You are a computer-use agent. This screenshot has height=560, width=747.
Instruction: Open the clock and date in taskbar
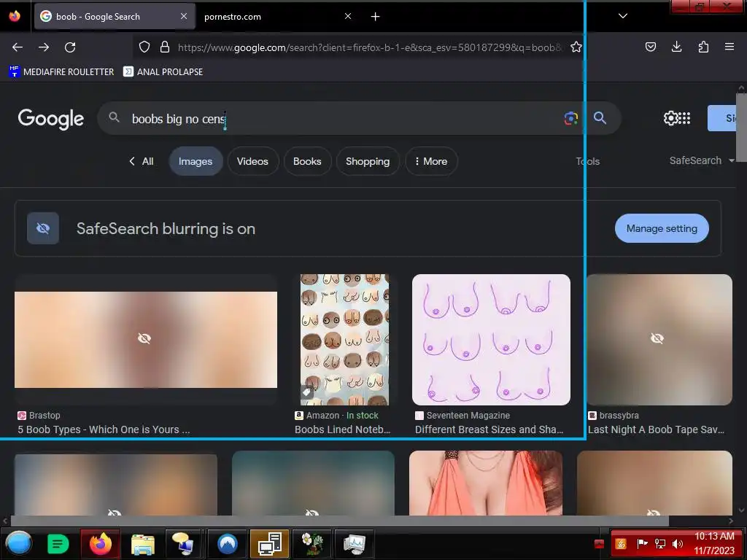tap(714, 543)
